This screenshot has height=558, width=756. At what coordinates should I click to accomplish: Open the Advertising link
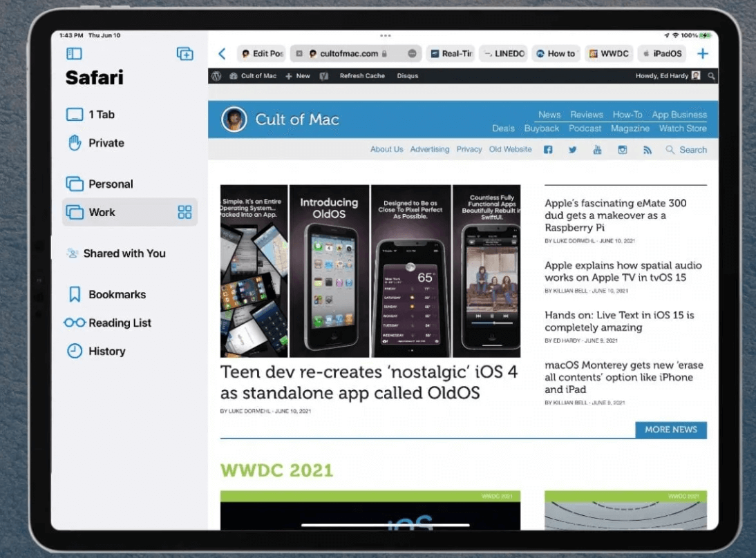(x=430, y=149)
